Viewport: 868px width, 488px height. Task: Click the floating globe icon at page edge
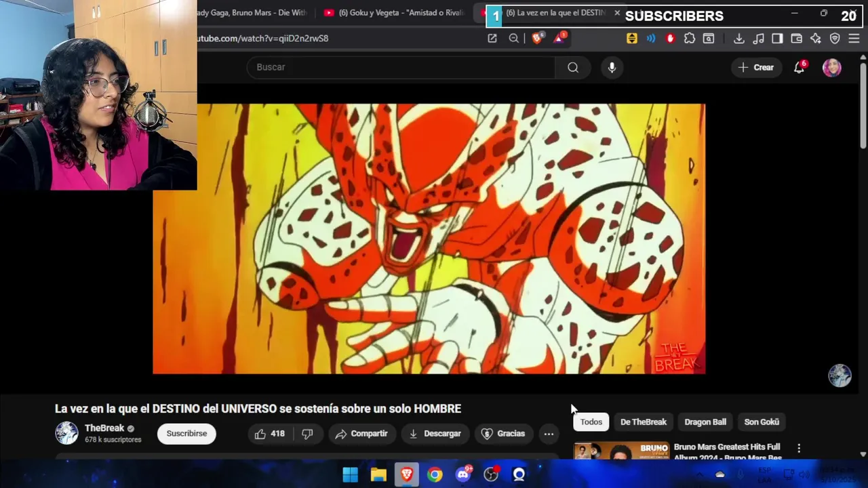840,375
